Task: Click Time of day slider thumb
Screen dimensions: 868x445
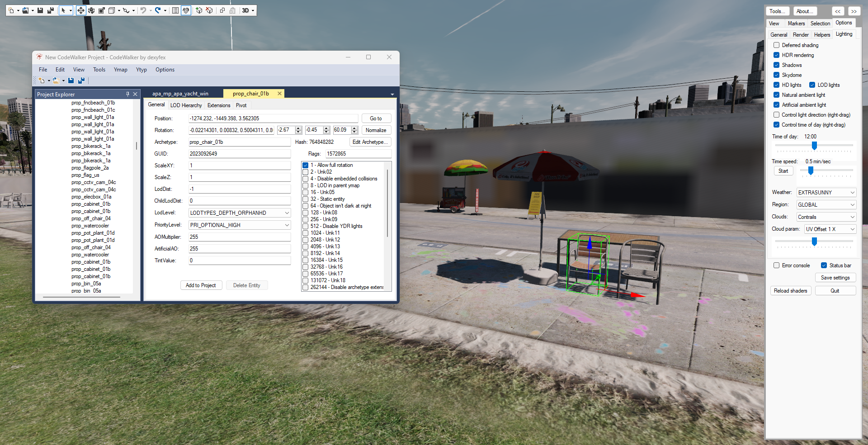Action: [x=814, y=146]
